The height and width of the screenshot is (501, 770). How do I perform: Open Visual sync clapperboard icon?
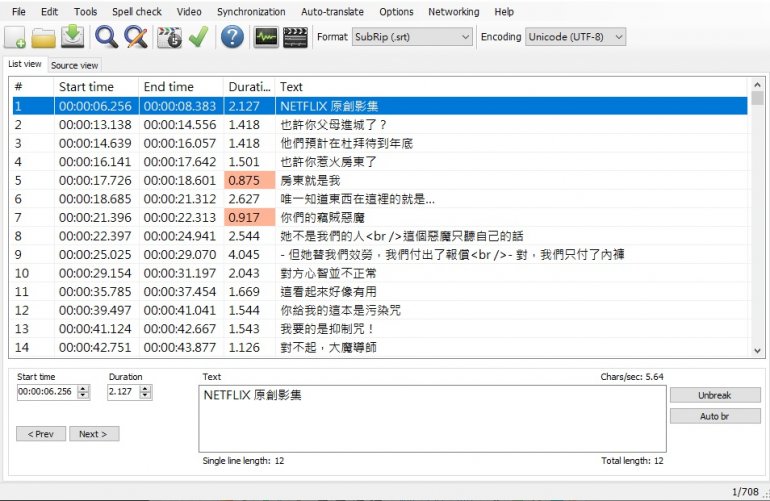click(169, 37)
